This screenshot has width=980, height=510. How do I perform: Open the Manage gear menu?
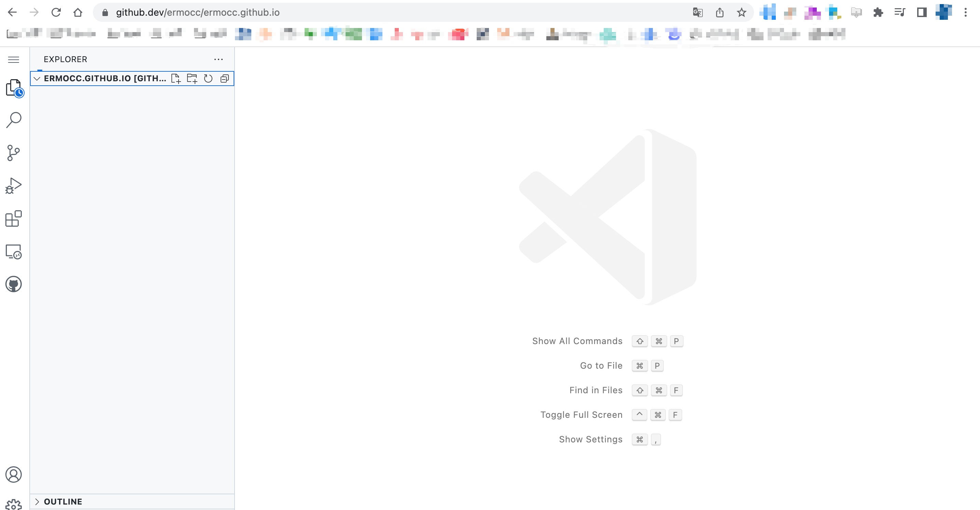14,504
